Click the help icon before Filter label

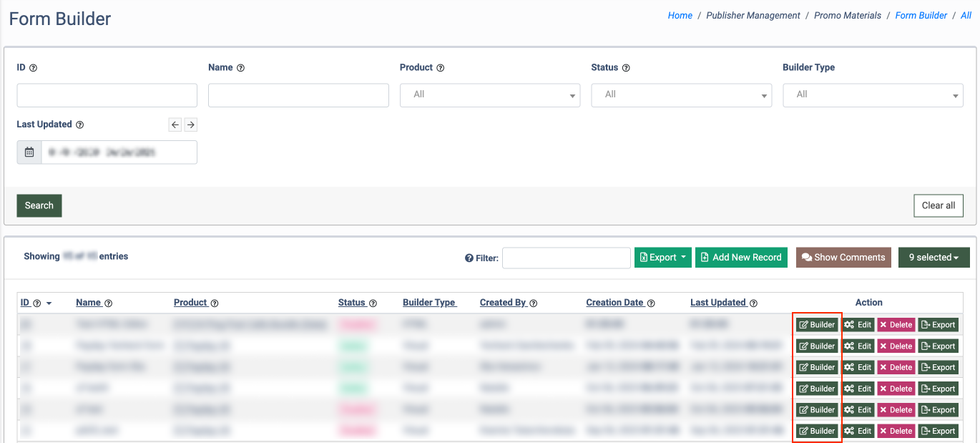click(x=469, y=258)
